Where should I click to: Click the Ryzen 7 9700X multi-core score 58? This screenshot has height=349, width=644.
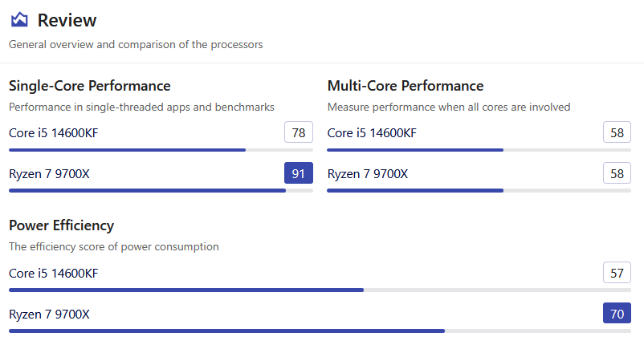coord(617,173)
